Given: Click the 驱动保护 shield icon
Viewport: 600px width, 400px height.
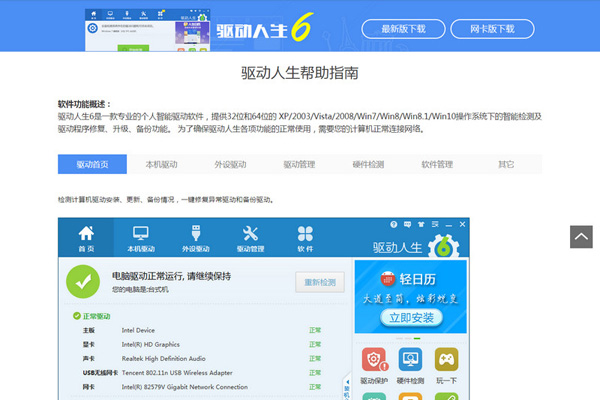Looking at the screenshot, I should (374, 359).
